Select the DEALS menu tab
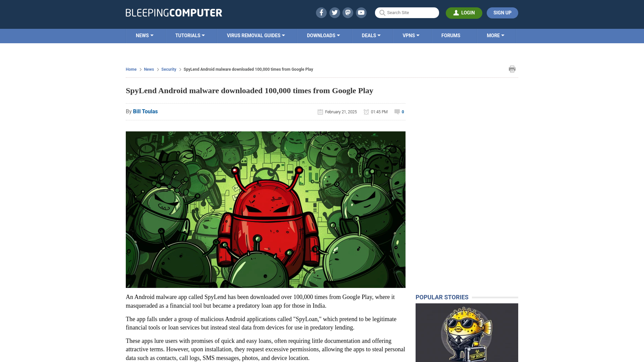644x362 pixels. pyautogui.click(x=371, y=35)
